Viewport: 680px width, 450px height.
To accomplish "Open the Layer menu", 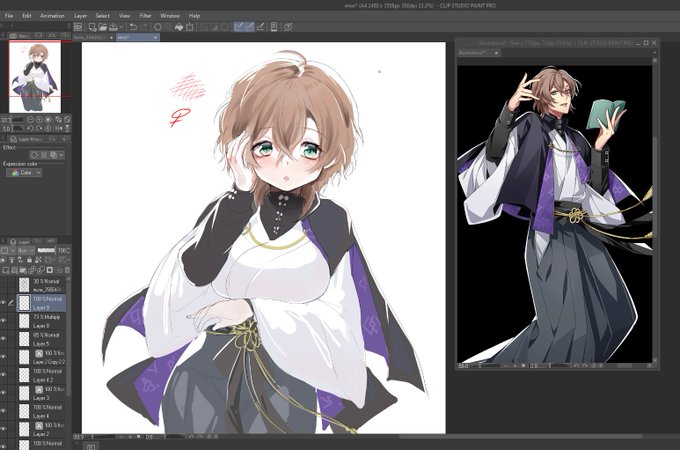I will tap(80, 16).
